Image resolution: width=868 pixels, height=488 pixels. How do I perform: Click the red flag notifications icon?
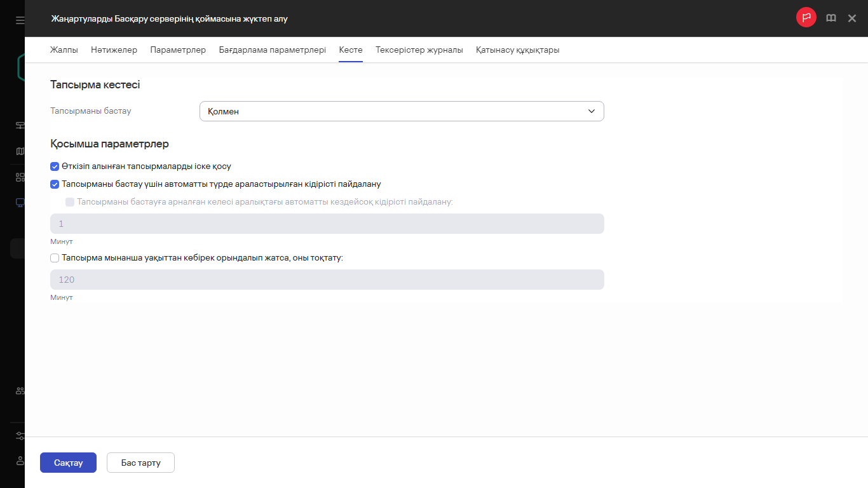(x=806, y=18)
